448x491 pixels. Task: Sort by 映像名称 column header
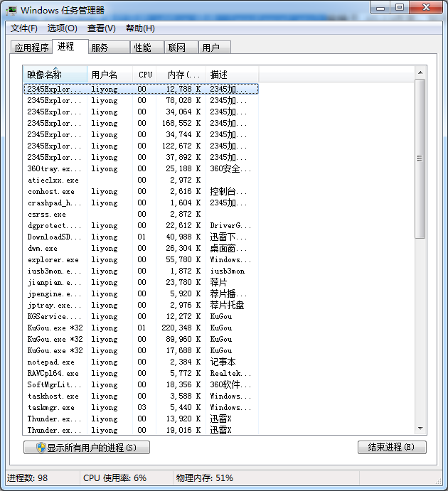(x=55, y=75)
